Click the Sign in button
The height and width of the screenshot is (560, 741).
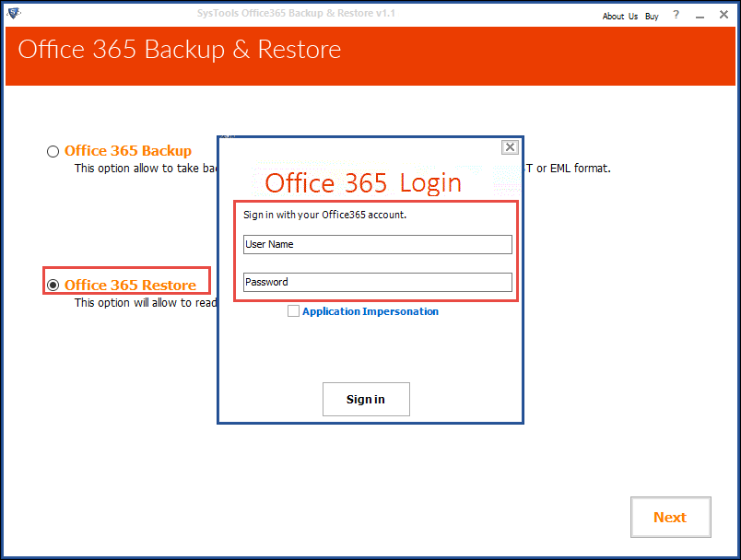[x=366, y=400]
